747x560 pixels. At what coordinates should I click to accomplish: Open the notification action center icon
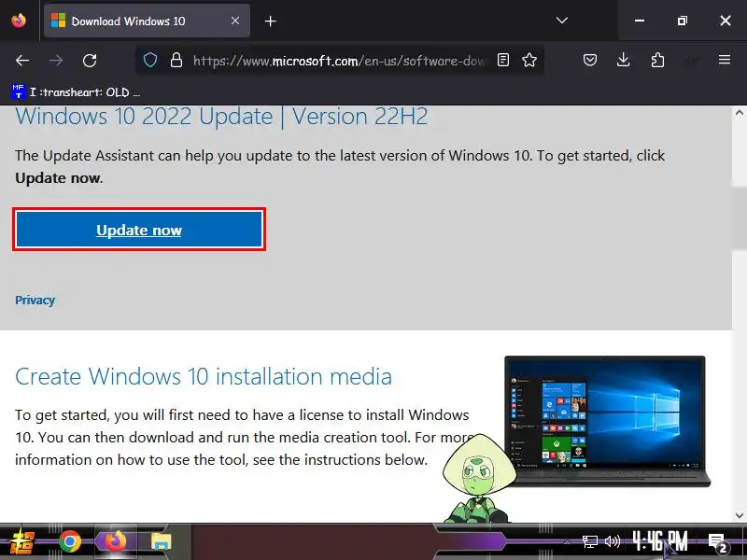coord(717,542)
